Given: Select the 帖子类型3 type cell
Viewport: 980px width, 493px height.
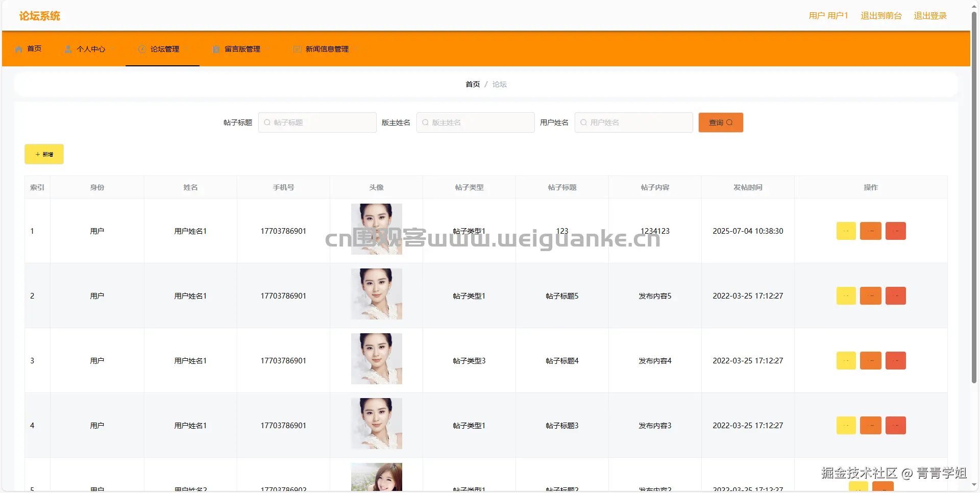Looking at the screenshot, I should pyautogui.click(x=469, y=361).
